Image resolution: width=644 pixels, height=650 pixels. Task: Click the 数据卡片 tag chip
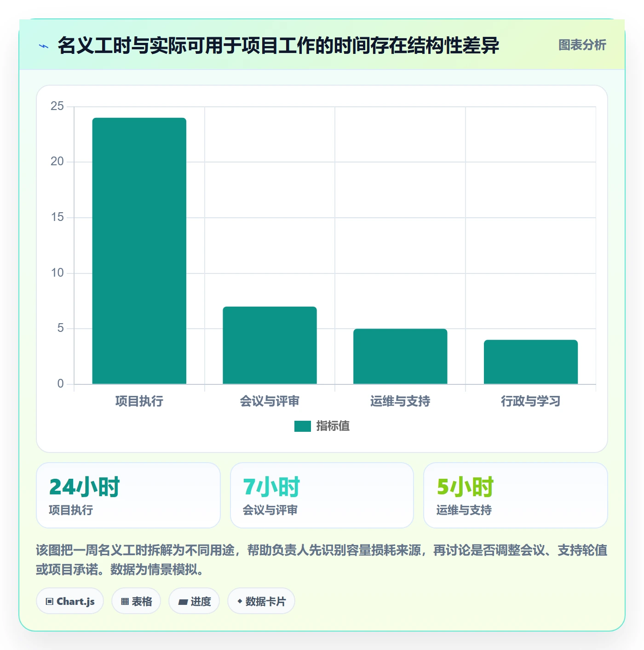261,601
